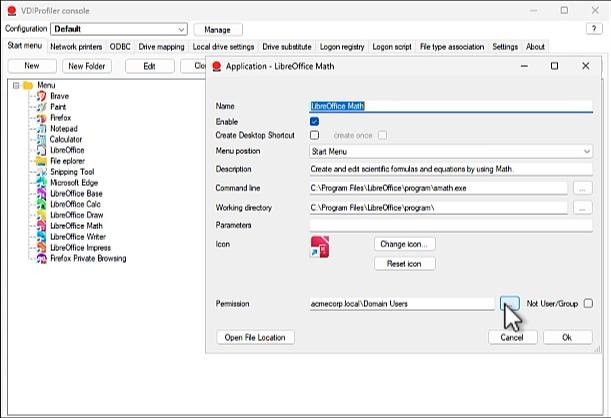Viewport: 611px width, 418px height.
Task: Click the Parameters input field
Action: point(451,225)
